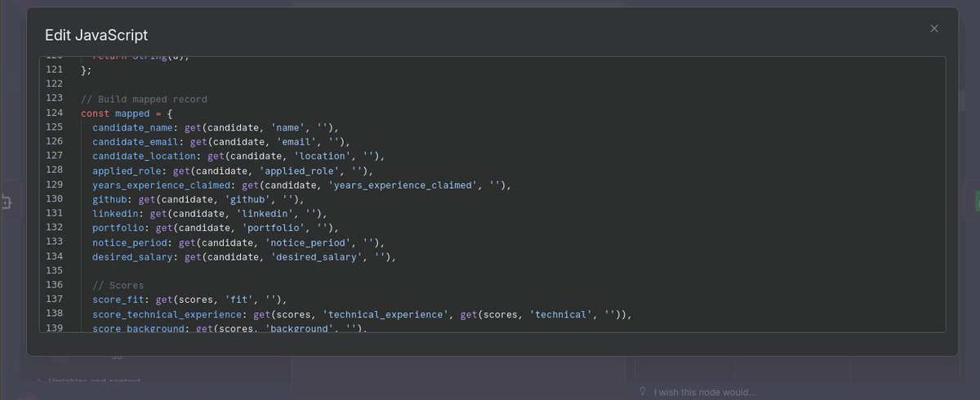Viewport: 980px width, 400px height.
Task: Click the candidate_email property line
Action: 220,142
